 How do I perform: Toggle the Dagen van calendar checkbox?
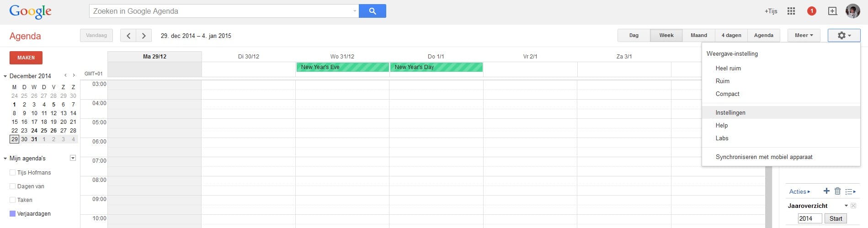click(x=13, y=186)
